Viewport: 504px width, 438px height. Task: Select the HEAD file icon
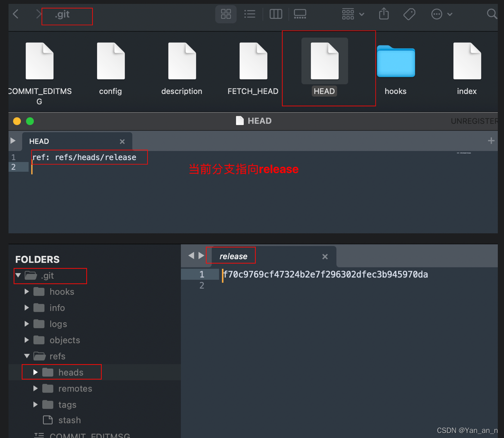[x=324, y=61]
